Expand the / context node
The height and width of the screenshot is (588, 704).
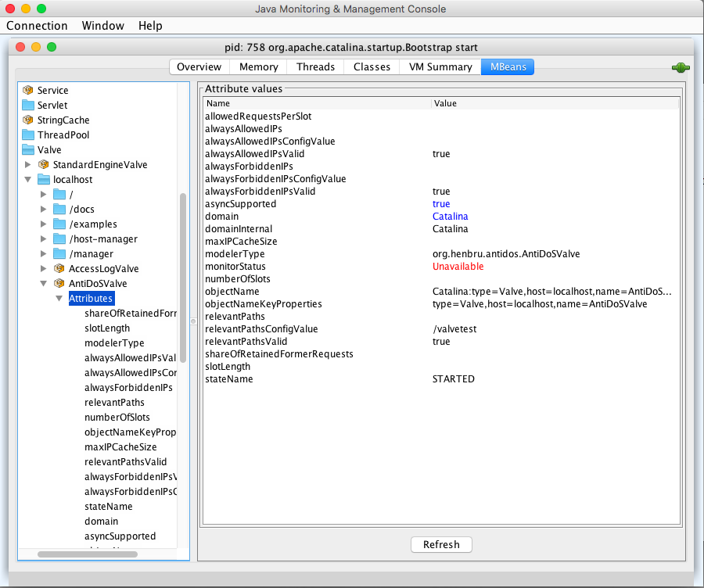coord(44,194)
